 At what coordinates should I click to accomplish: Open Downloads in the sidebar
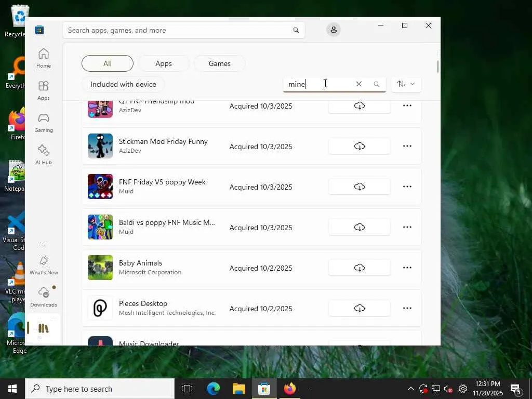(x=44, y=297)
